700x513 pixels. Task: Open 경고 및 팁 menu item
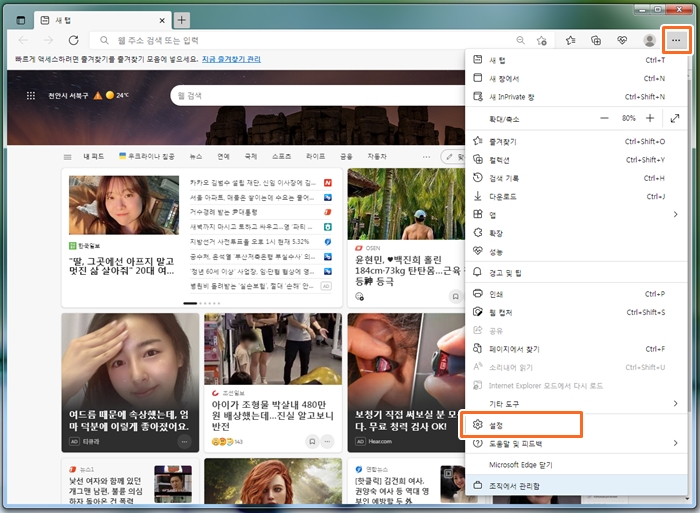pos(576,272)
